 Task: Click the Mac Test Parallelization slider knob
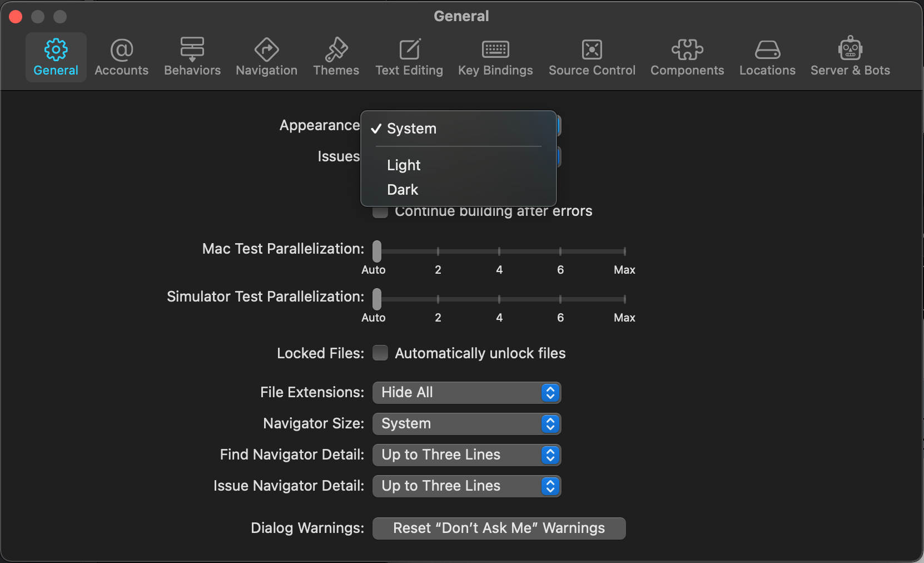(377, 251)
